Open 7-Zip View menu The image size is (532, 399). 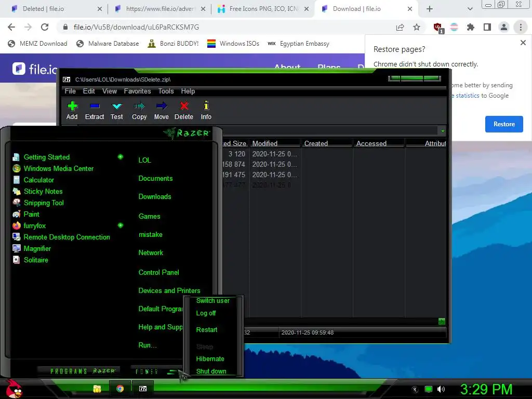tap(110, 91)
